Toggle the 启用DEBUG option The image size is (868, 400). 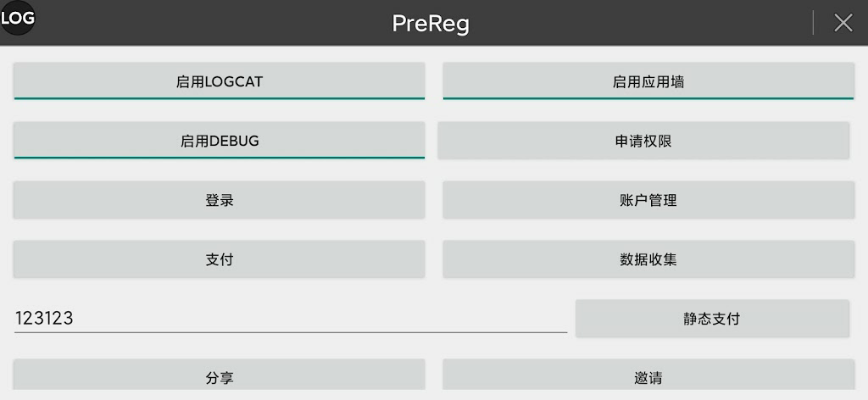coord(219,141)
